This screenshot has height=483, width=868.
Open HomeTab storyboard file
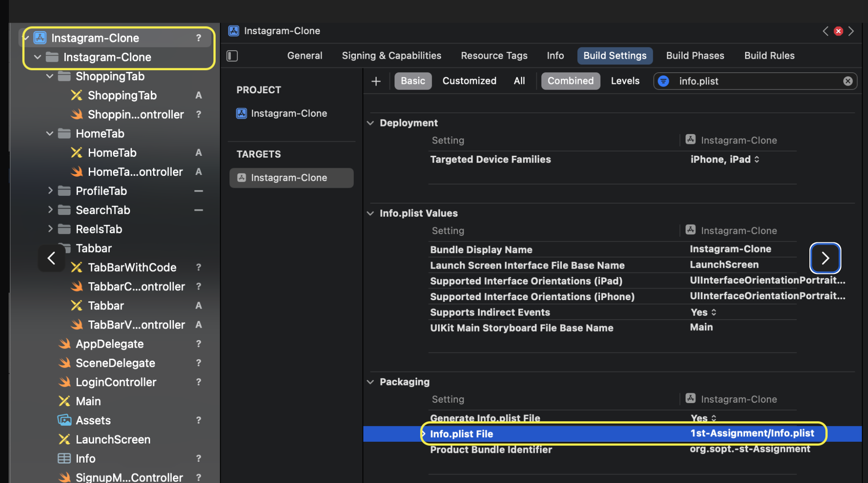(x=112, y=152)
